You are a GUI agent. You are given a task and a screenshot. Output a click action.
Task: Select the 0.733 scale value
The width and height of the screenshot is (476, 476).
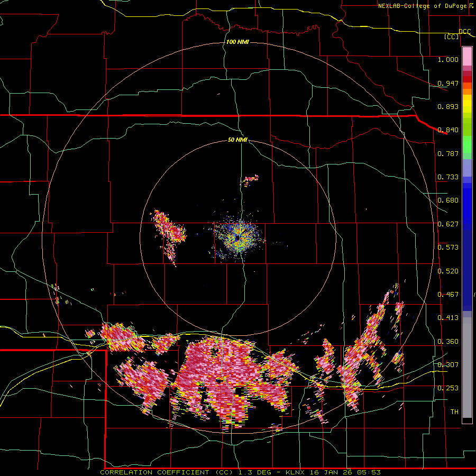(448, 177)
